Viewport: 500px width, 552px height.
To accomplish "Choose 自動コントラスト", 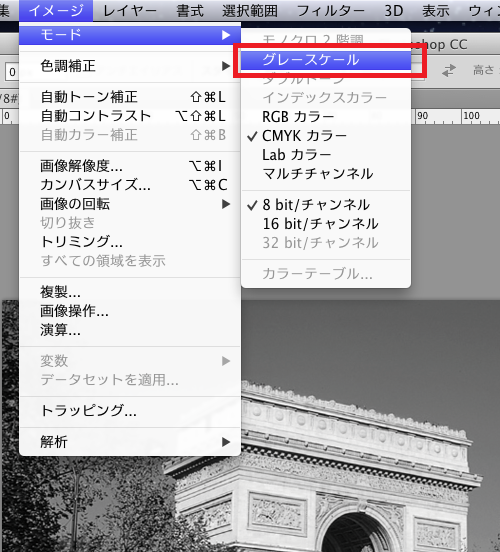I will [130, 116].
